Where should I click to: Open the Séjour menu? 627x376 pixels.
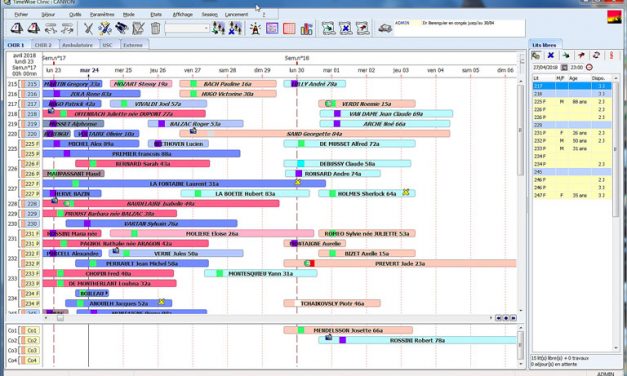click(48, 14)
